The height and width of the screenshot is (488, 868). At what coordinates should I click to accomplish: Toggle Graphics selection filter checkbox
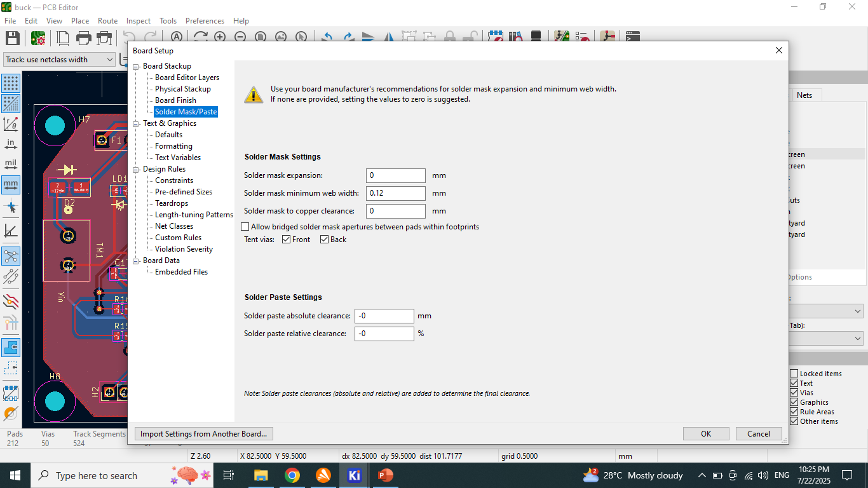tap(794, 402)
